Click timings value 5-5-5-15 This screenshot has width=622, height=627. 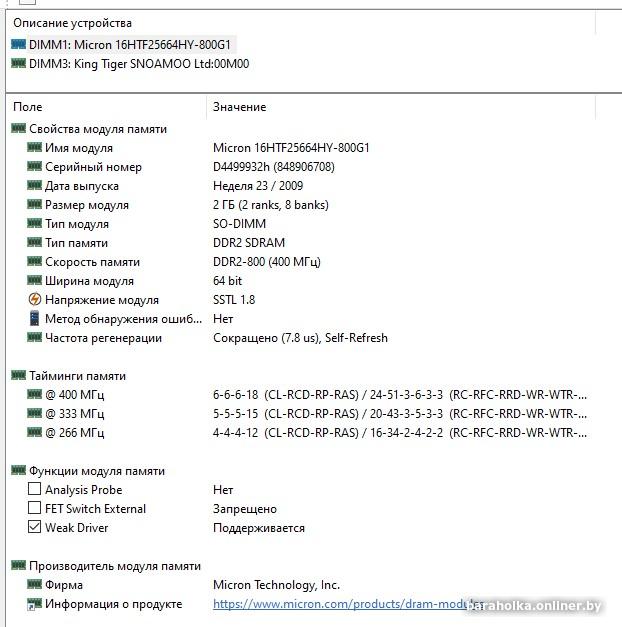236,413
